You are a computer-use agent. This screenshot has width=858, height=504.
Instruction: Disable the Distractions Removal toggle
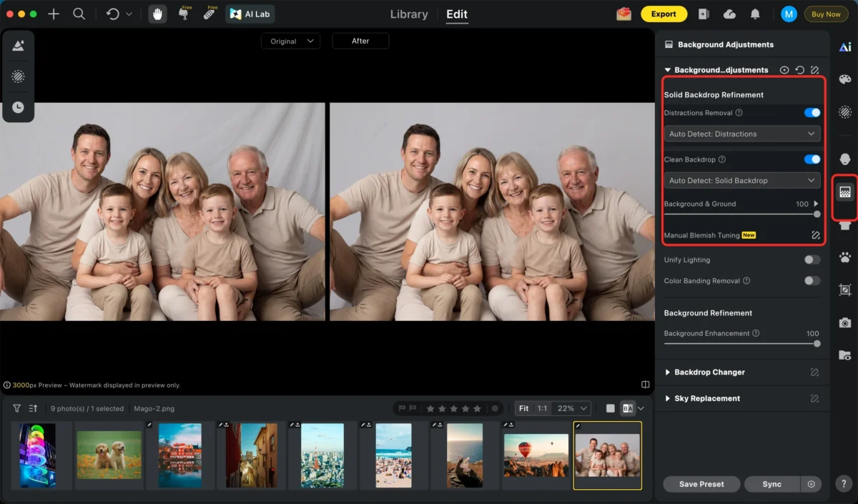tap(812, 112)
